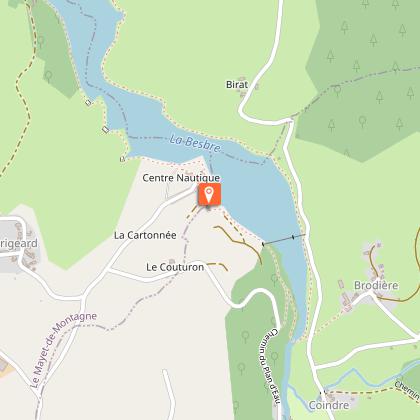Click the Le Mayet-de-Montagne road label

[64, 350]
